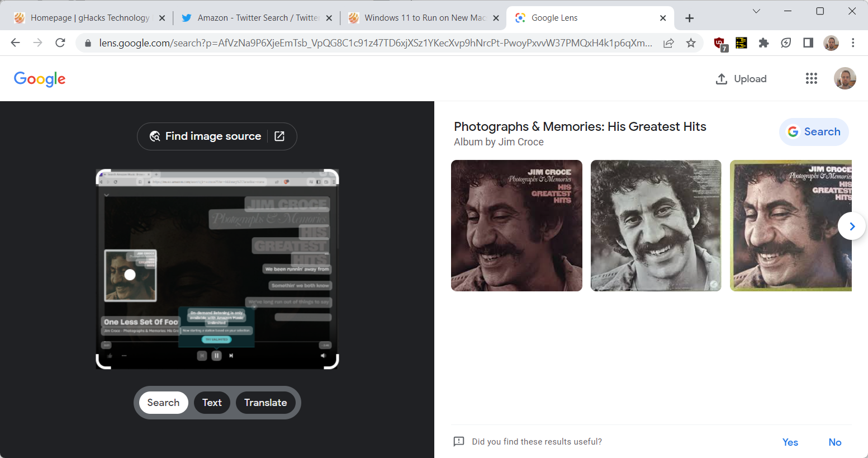Search Google for this album
The height and width of the screenshot is (458, 868).
(814, 132)
